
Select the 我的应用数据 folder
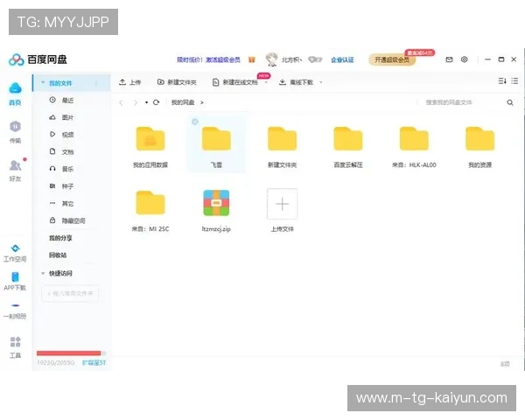point(150,138)
